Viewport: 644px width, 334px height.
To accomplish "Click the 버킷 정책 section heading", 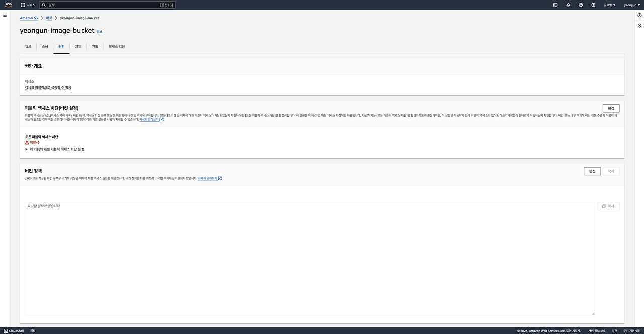I will point(33,171).
